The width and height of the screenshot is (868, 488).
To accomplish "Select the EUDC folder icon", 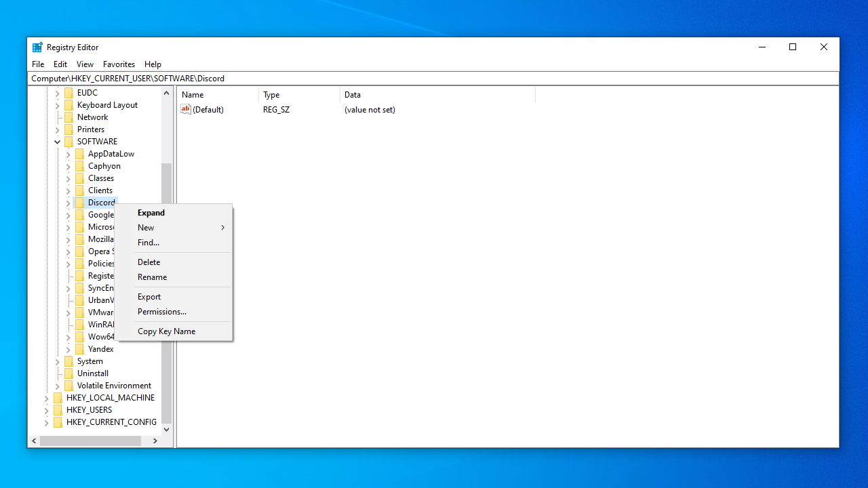I will [68, 93].
